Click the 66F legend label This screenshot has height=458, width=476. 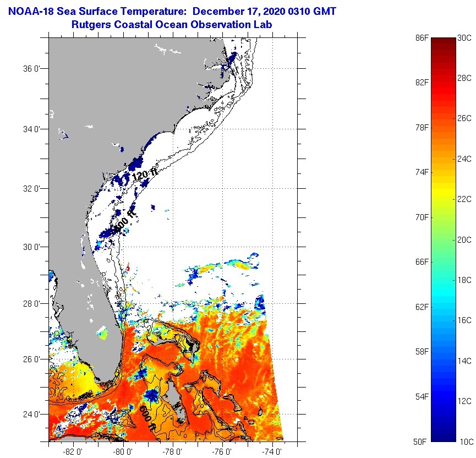tap(422, 262)
